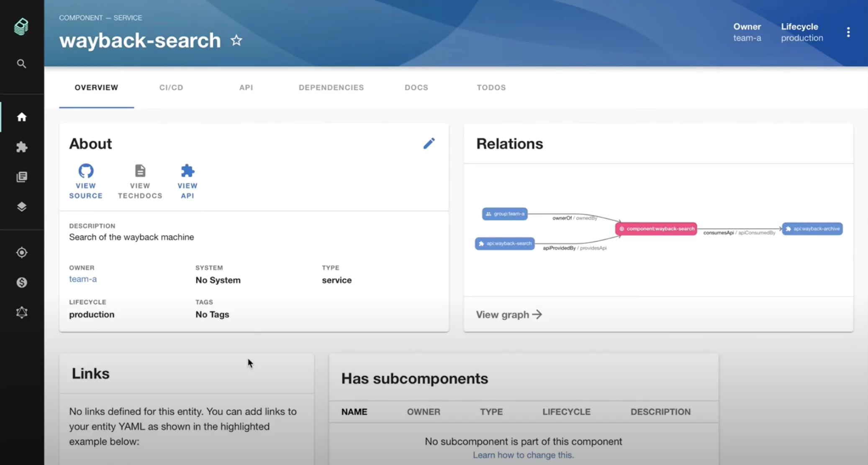Image resolution: width=868 pixels, height=465 pixels.
Task: Follow the team-a owner link
Action: (83, 279)
